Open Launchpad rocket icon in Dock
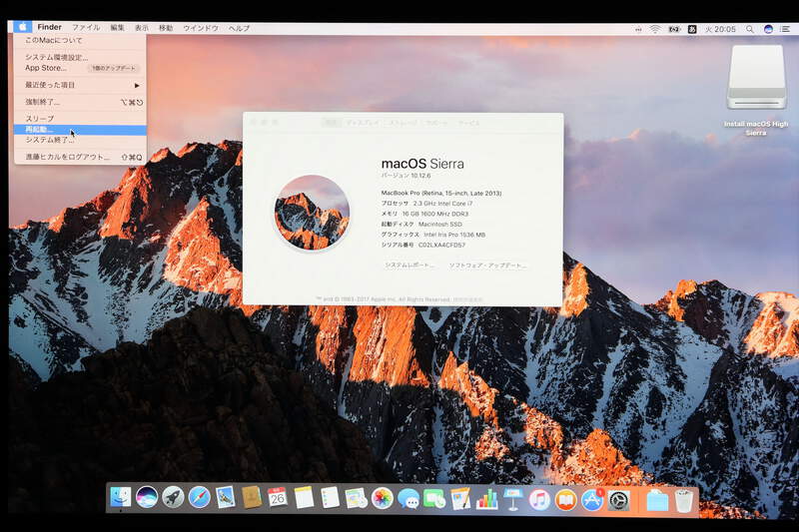Viewport: 799px width, 532px height. 173,497
